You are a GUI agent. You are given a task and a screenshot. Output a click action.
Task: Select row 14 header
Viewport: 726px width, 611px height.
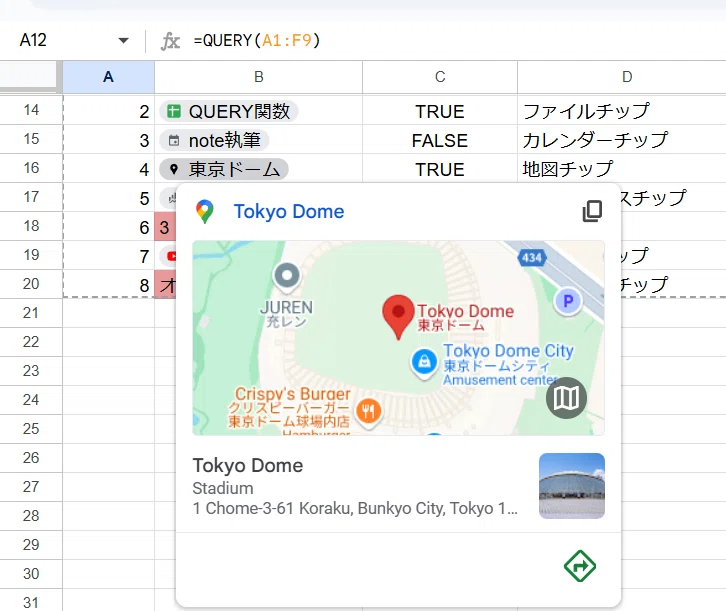(x=31, y=110)
